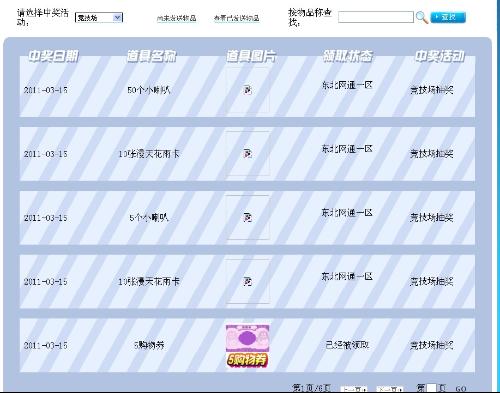Click the 5购物券 coupon prize image
This screenshot has width=500, height=393.
[247, 346]
